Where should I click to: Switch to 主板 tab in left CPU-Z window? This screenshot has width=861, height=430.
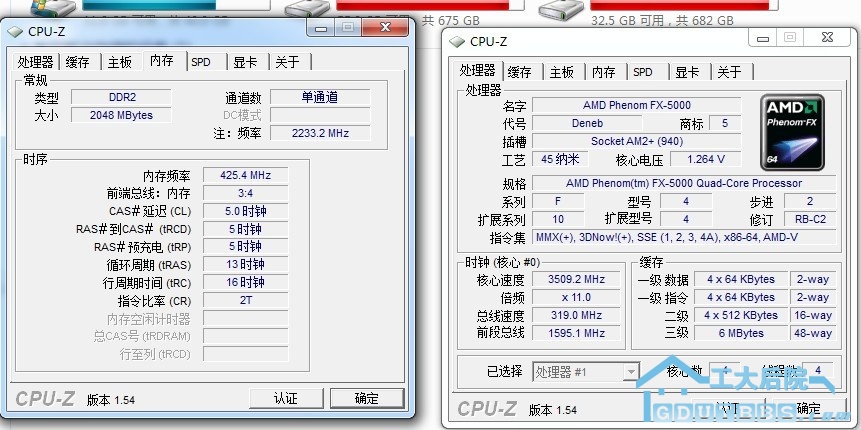coord(120,62)
